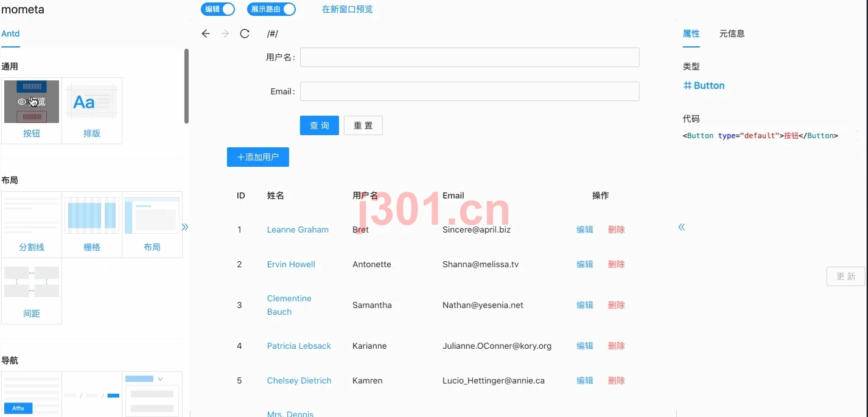Edit the Chelsey Dietrich row

(585, 380)
